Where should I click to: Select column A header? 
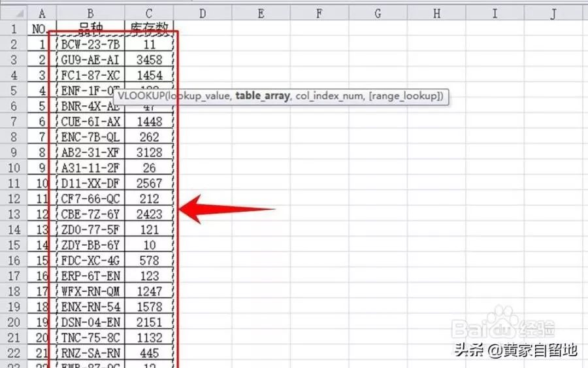click(x=42, y=13)
